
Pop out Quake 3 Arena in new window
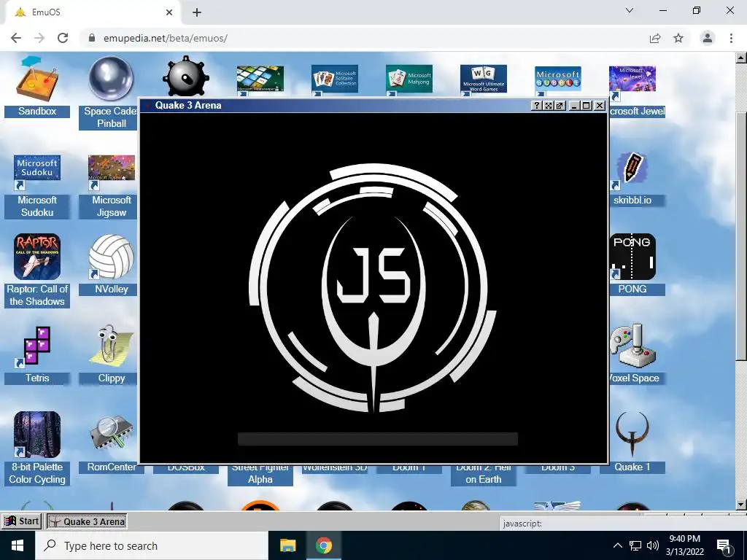tap(560, 106)
